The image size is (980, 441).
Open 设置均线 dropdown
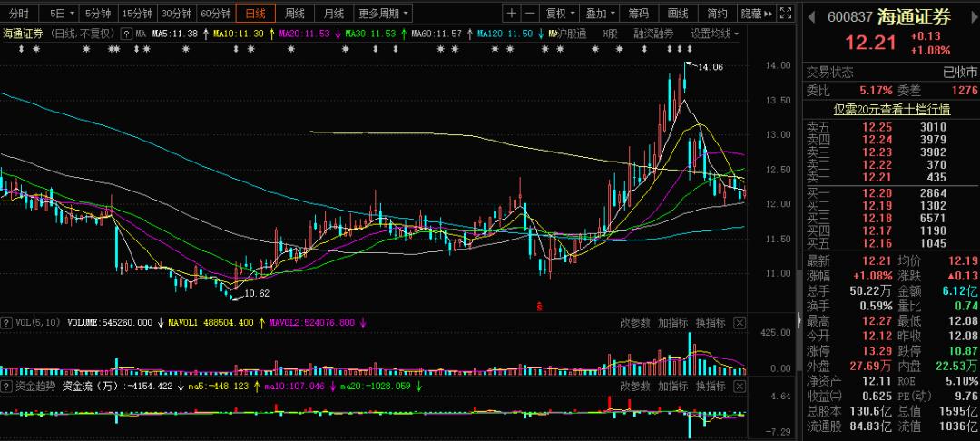(714, 34)
